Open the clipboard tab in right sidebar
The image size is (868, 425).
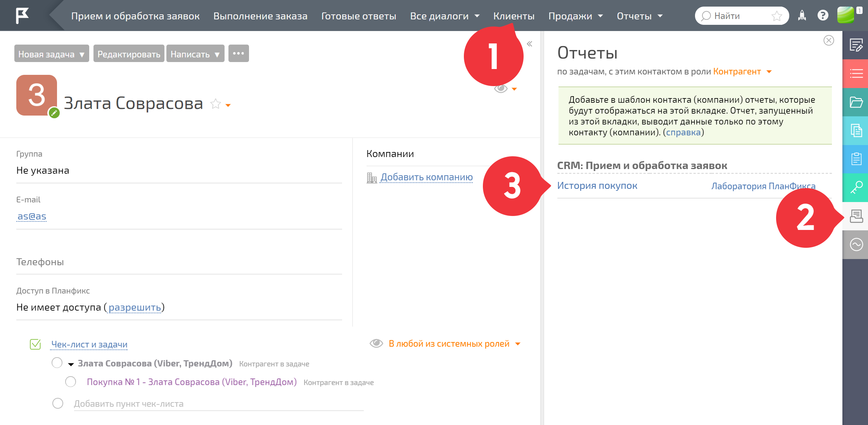pos(856,159)
